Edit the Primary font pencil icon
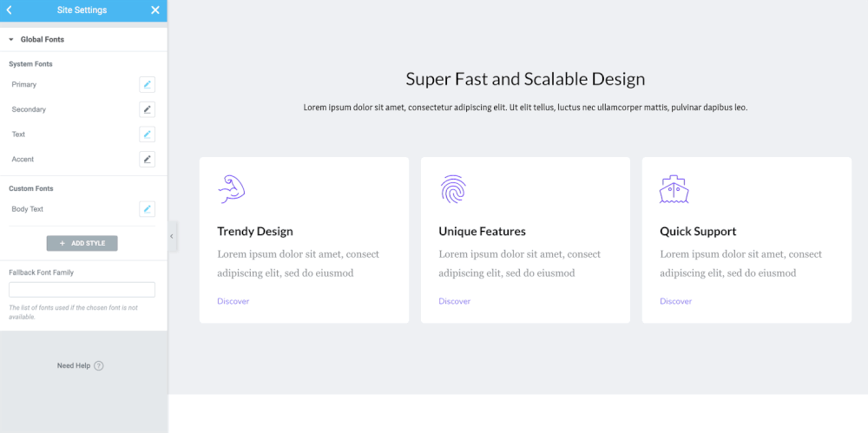This screenshot has width=868, height=433. click(148, 84)
